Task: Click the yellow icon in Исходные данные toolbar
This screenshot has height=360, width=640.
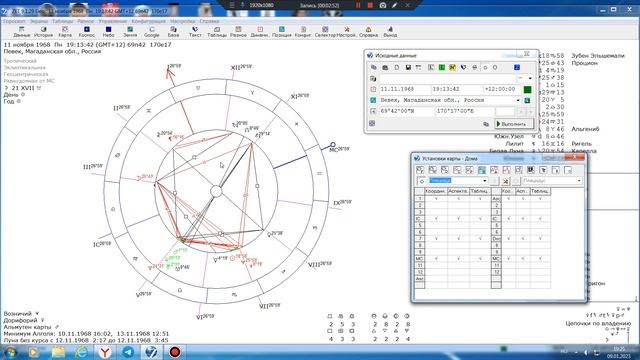Action: tap(452, 67)
